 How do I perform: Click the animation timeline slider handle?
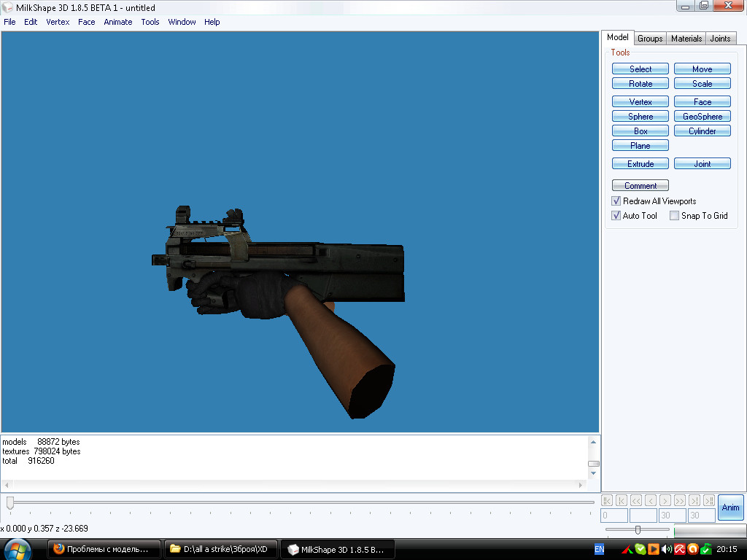[x=10, y=502]
